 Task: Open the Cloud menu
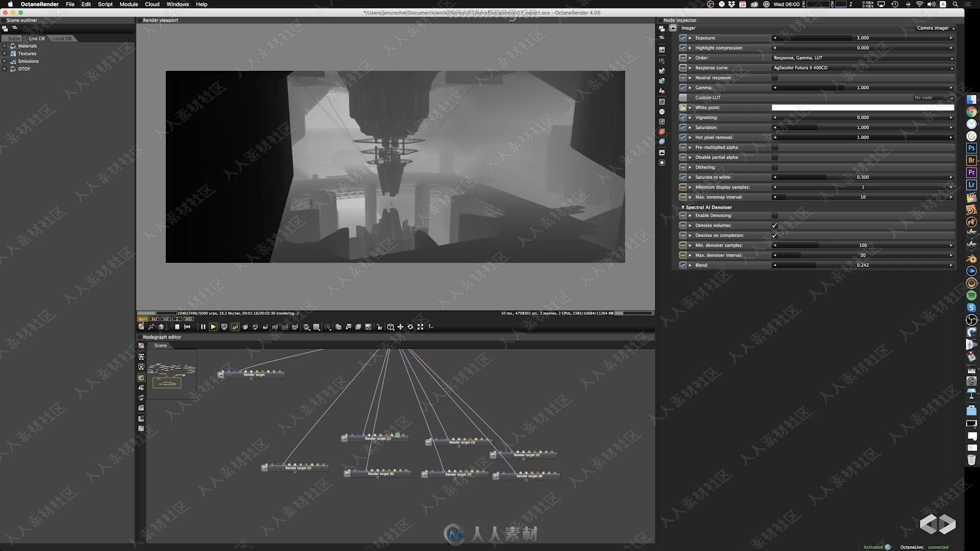coord(152,4)
